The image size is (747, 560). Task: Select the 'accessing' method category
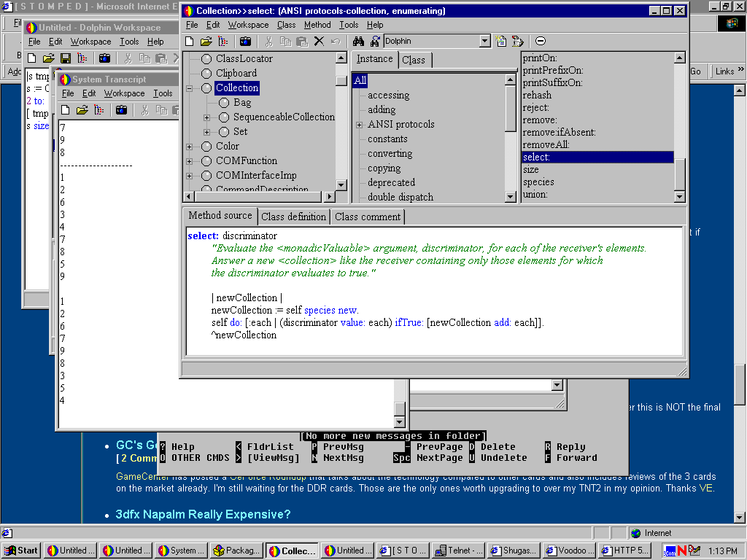coord(388,96)
